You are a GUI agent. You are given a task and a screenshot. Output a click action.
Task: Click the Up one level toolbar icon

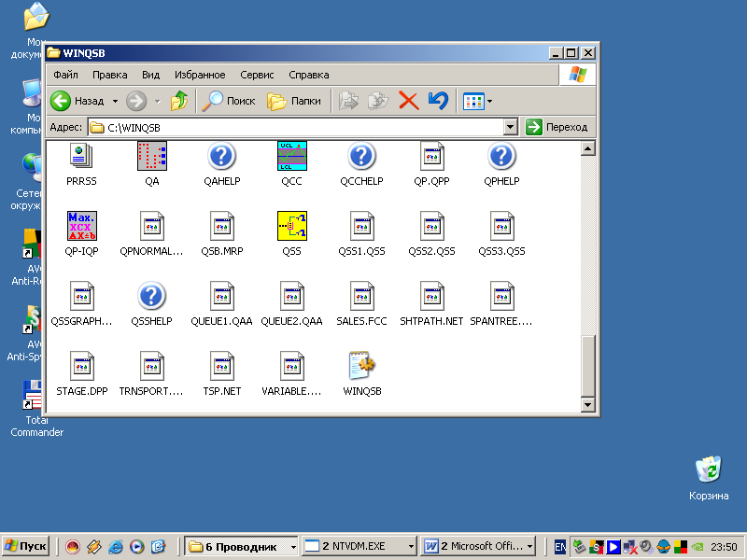[x=179, y=101]
